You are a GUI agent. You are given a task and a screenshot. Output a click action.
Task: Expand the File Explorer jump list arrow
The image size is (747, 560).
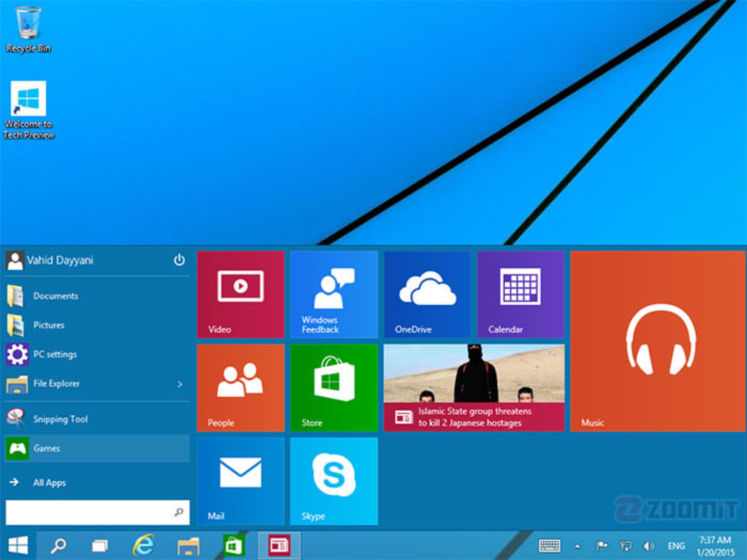point(180,384)
